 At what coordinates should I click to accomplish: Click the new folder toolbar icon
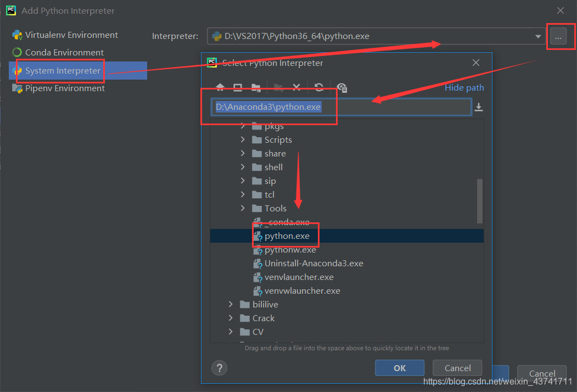point(278,87)
